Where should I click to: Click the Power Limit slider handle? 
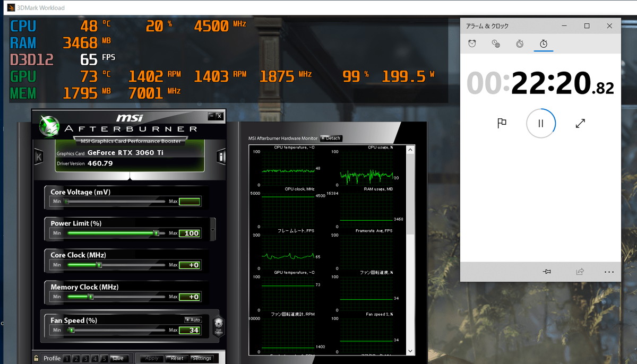156,233
